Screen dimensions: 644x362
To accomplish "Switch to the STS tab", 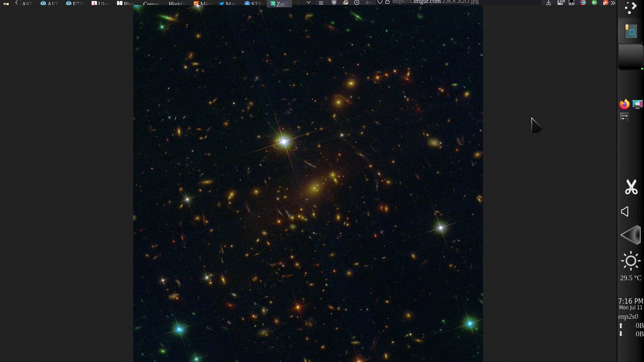I will [x=253, y=3].
